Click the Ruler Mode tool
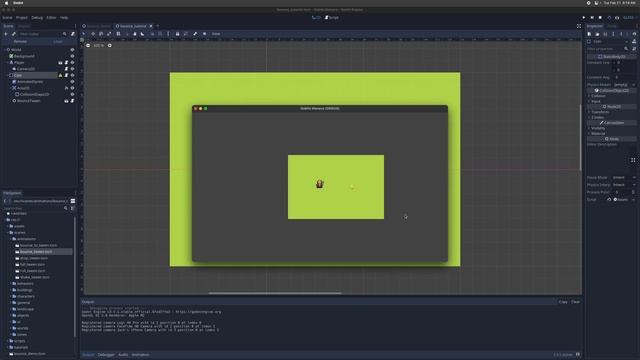 point(142,34)
